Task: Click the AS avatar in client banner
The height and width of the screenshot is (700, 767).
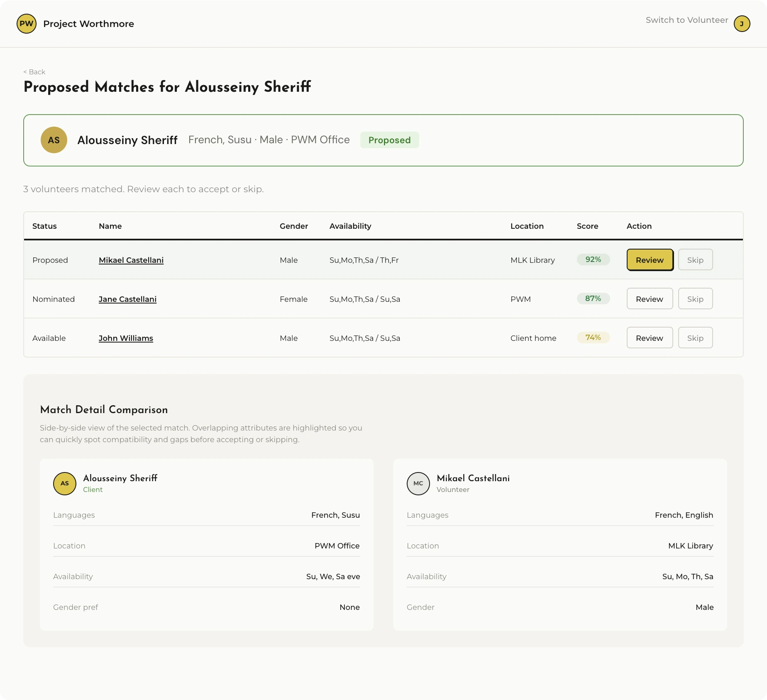Action: (54, 140)
